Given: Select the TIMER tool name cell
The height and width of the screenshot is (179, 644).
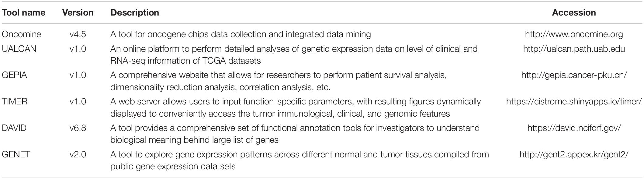Looking at the screenshot, I should click(x=15, y=102).
